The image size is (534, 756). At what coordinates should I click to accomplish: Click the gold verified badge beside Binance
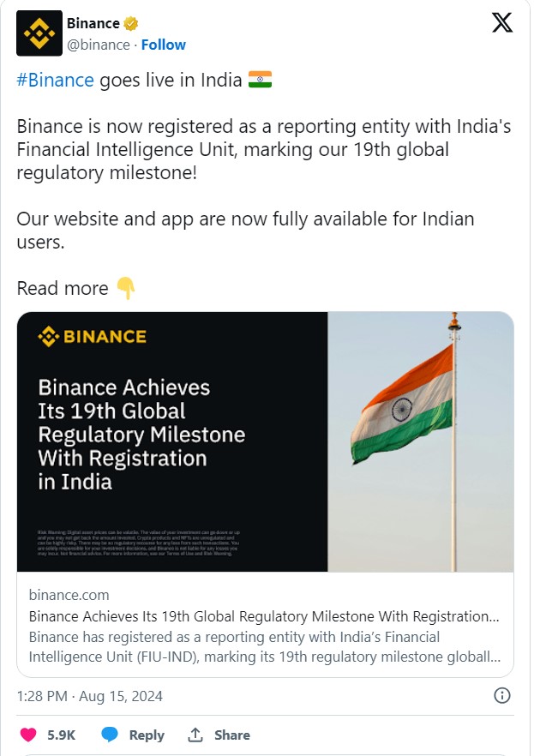point(131,23)
